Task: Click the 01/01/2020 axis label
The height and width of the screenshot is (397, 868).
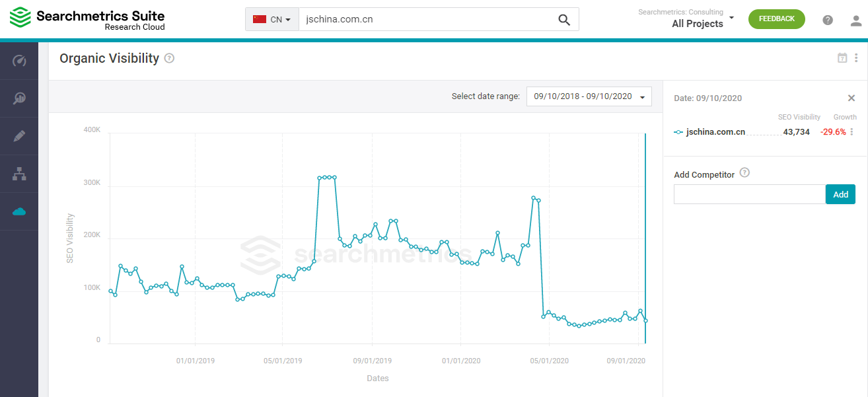Action: pyautogui.click(x=461, y=361)
